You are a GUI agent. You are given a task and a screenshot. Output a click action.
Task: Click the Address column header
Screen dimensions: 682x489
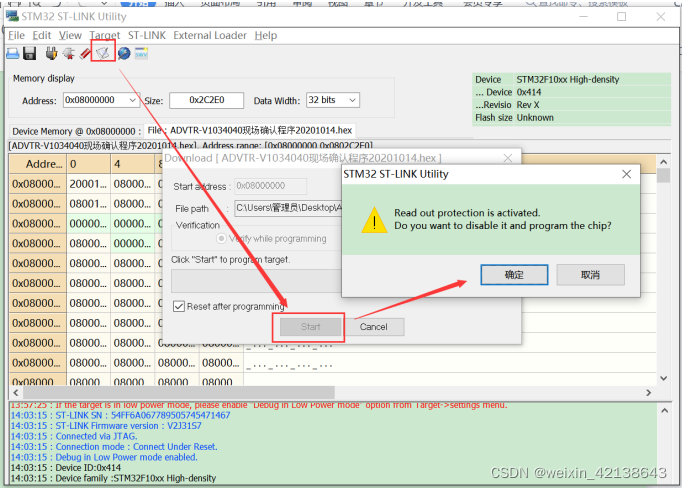tap(38, 164)
